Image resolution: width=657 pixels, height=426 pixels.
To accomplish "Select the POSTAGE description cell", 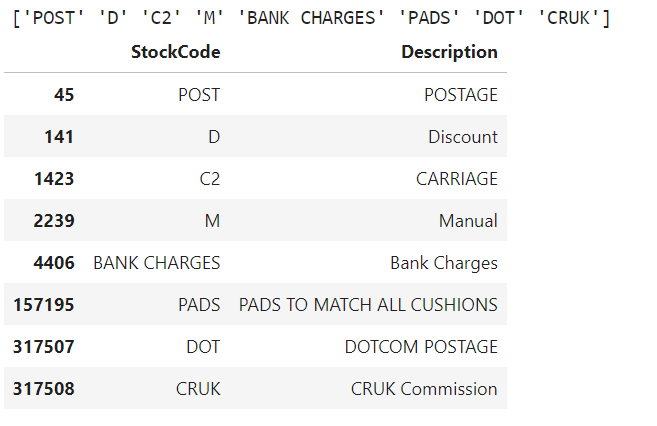I will [x=460, y=95].
